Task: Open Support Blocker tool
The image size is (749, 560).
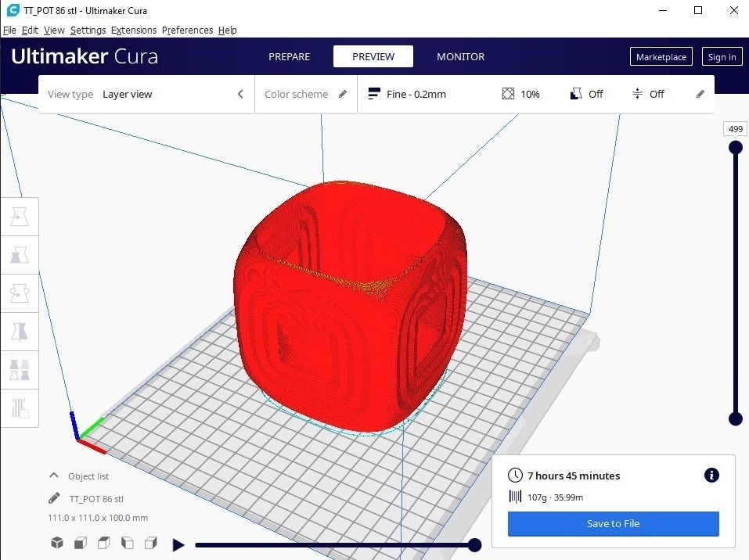Action: coord(19,407)
